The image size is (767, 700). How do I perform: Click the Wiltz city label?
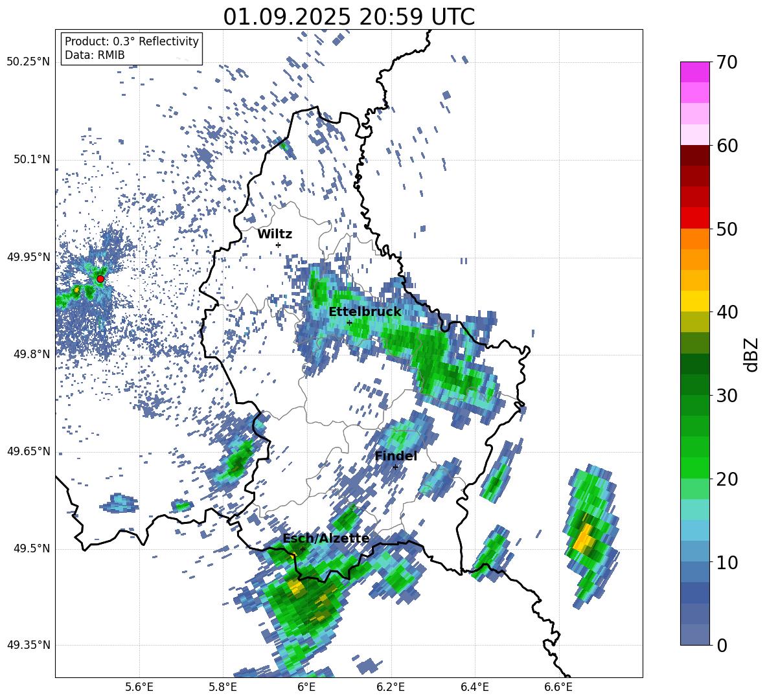(275, 234)
